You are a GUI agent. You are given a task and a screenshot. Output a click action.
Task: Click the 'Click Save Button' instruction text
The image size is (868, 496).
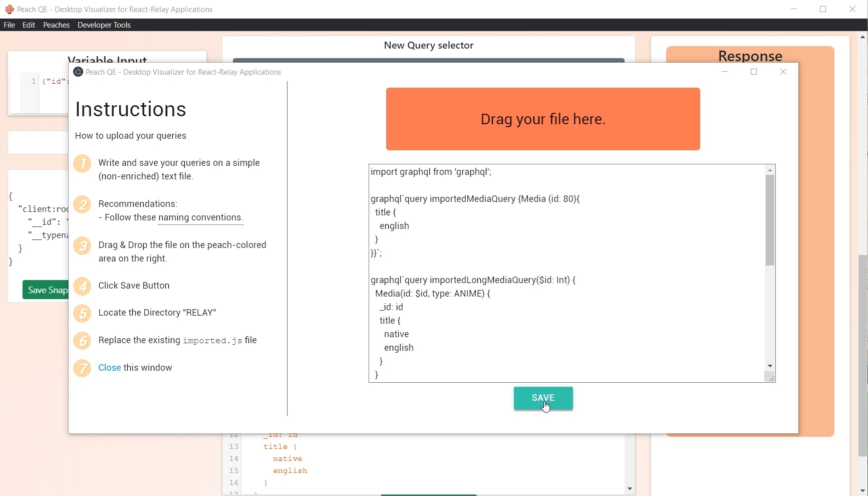pyautogui.click(x=134, y=286)
